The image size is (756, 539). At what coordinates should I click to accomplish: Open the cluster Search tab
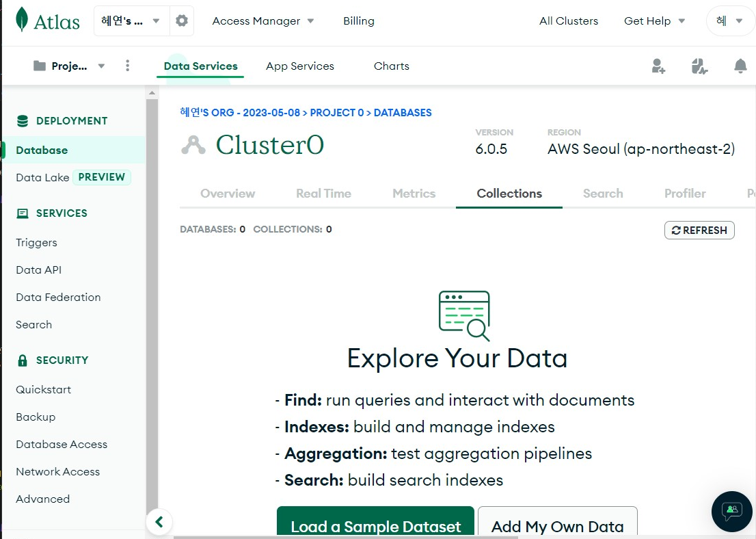pos(603,194)
